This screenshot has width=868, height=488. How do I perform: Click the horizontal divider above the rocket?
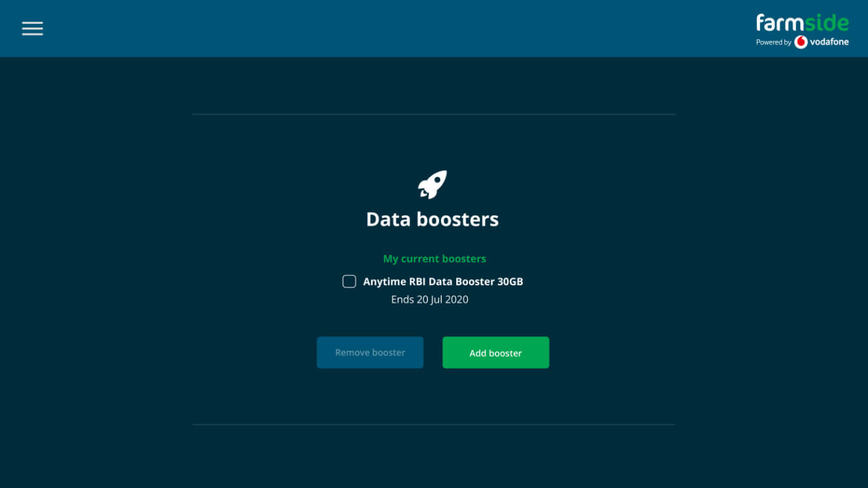(x=434, y=114)
